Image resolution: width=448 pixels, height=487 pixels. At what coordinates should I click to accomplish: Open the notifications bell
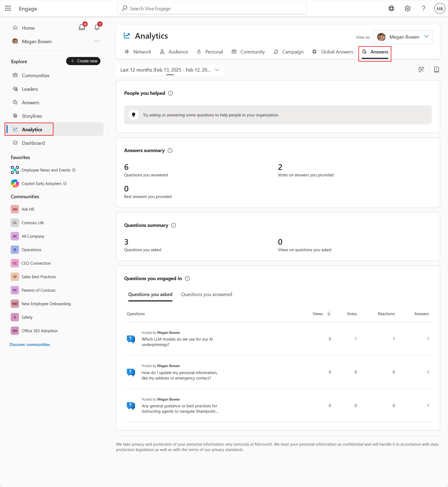(x=97, y=27)
